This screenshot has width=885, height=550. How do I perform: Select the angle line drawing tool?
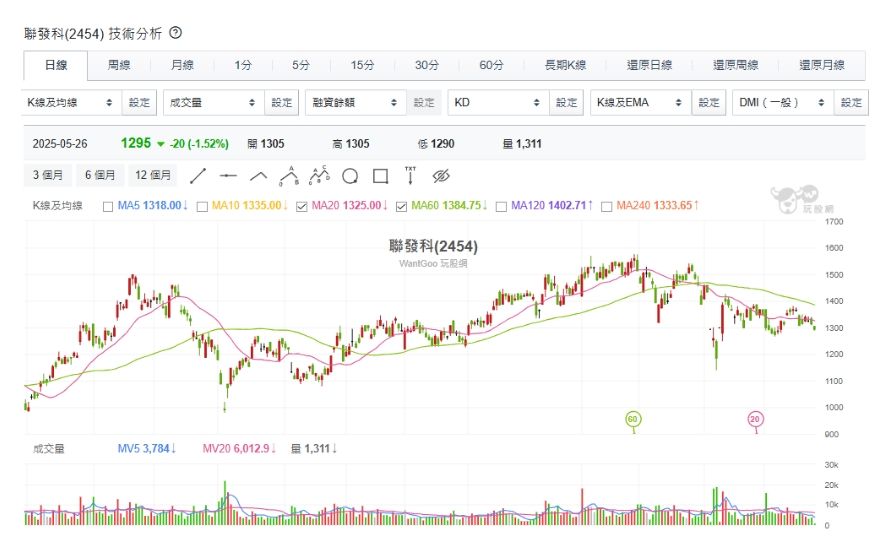point(259,176)
